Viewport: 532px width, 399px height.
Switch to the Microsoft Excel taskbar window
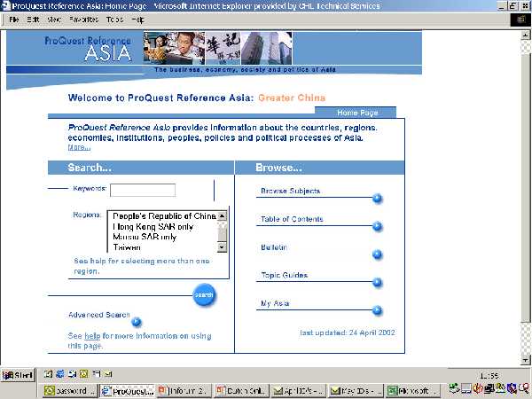413,391
